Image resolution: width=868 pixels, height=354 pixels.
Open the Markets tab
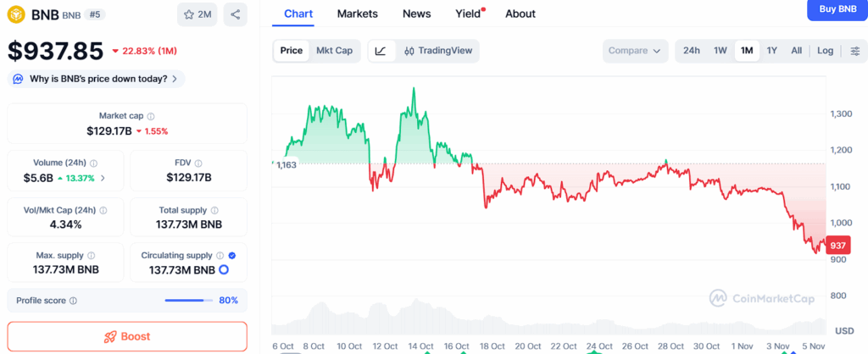pyautogui.click(x=357, y=14)
